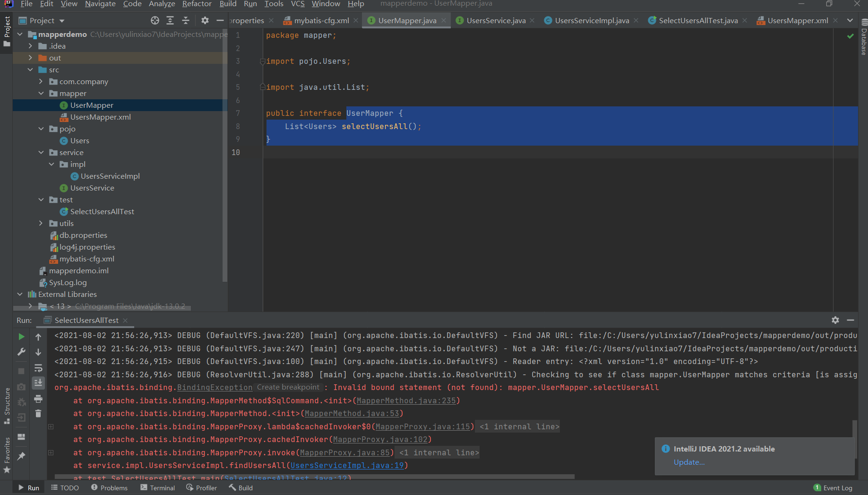
Task: Show hidden editor tabs dropdown
Action: coord(850,20)
